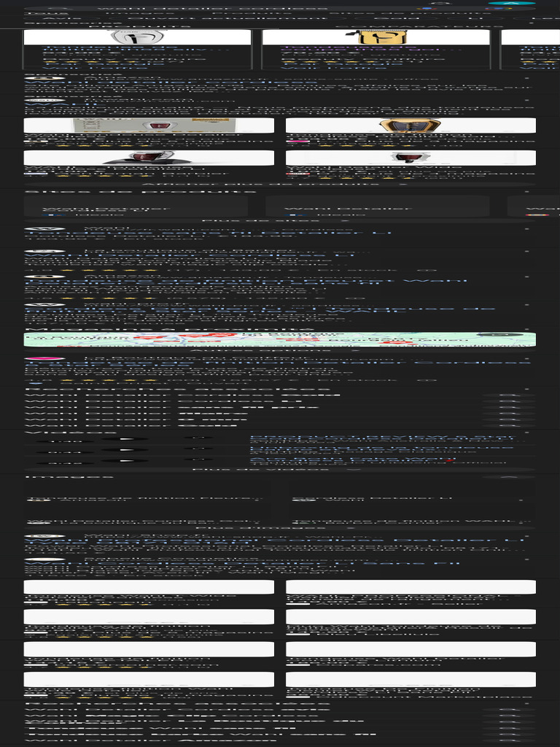Image resolution: width=560 pixels, height=747 pixels.
Task: Open the product image showing the boxed trimmer
Action: [x=149, y=125]
